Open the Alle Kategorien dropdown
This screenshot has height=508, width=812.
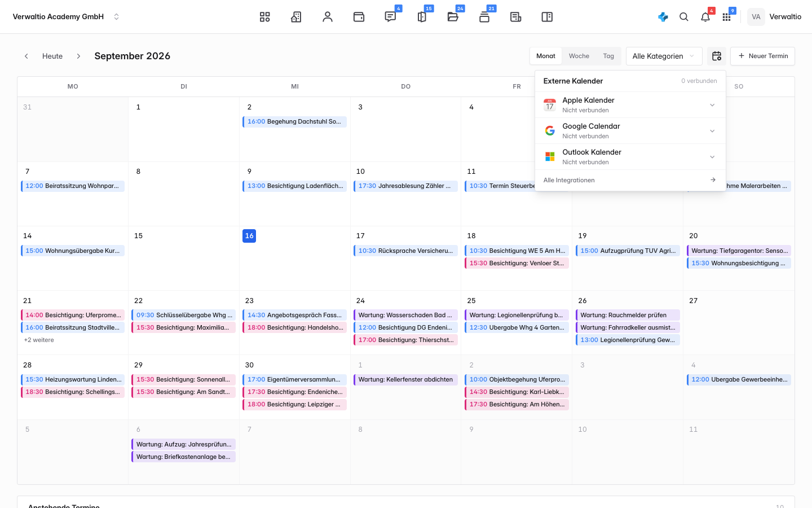pyautogui.click(x=664, y=56)
